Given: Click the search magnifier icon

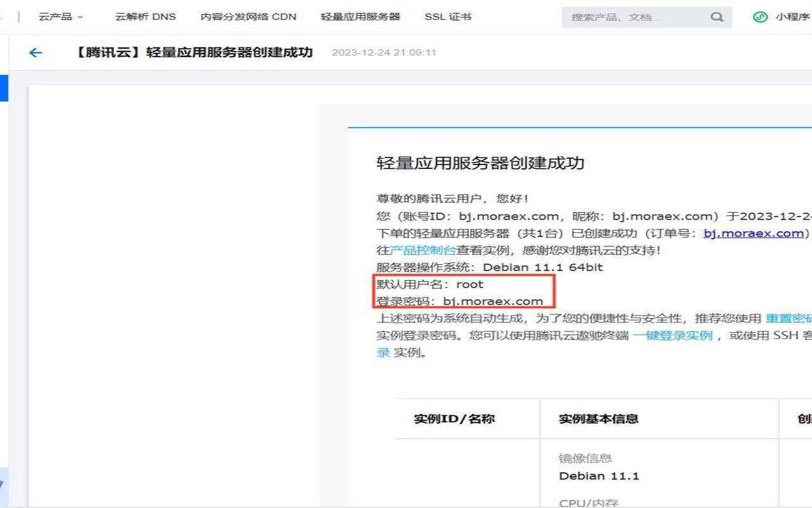Looking at the screenshot, I should [x=717, y=17].
